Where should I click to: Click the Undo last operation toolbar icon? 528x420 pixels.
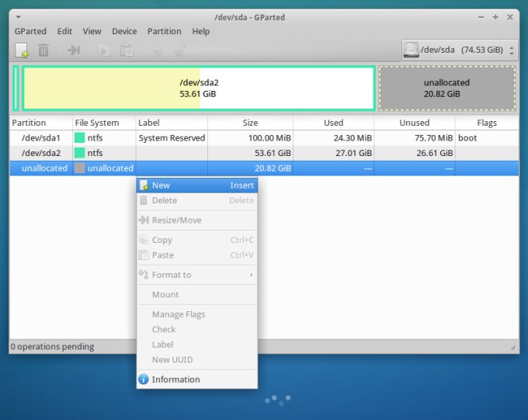pyautogui.click(x=156, y=50)
